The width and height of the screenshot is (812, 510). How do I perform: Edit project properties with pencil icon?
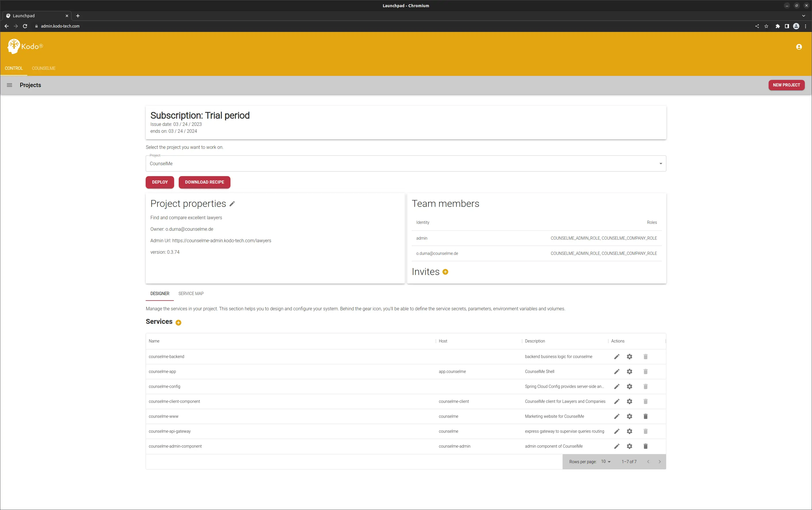[232, 204]
